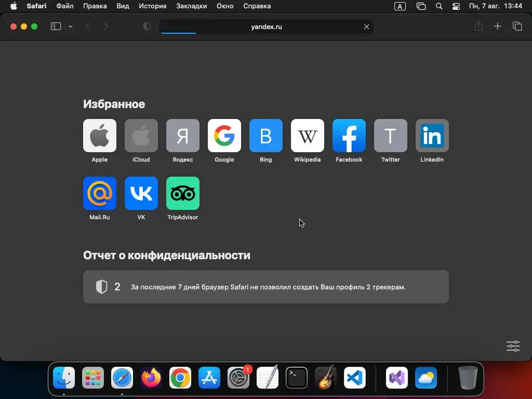The height and width of the screenshot is (399, 532).
Task: Open System Settings from the Dock
Action: tap(238, 378)
